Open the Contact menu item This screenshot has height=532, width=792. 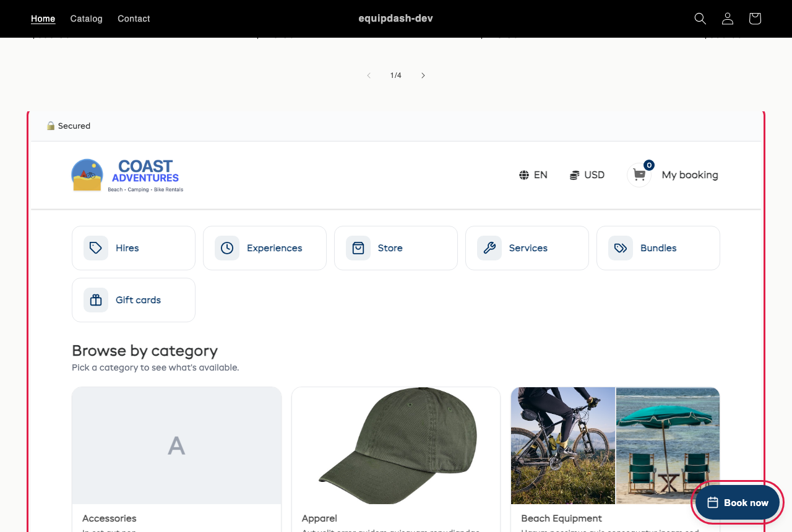pyautogui.click(x=134, y=19)
